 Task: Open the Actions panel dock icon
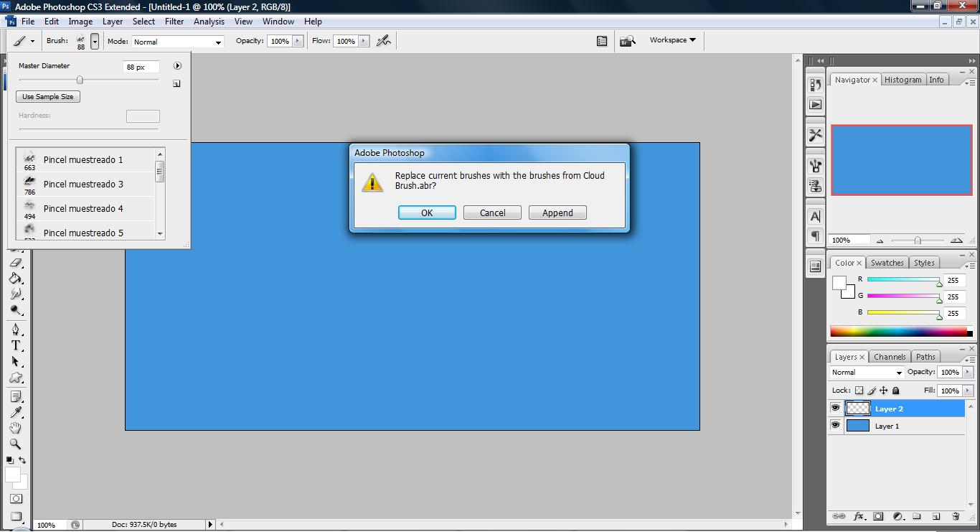tap(815, 105)
